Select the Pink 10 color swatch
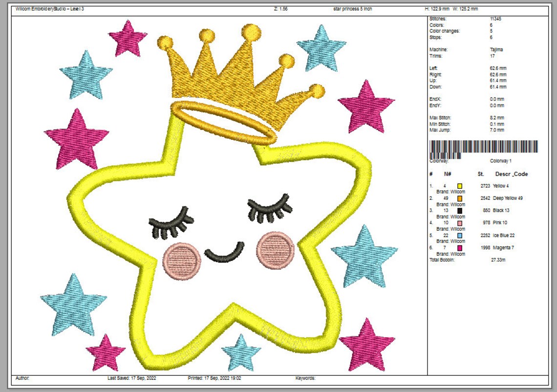This screenshot has width=557, height=392. pyautogui.click(x=459, y=222)
